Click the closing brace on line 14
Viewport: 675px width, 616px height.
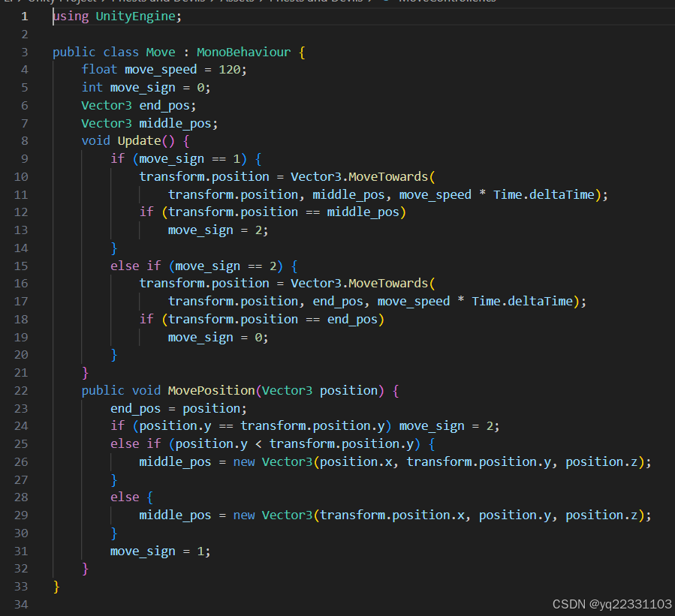click(x=113, y=248)
